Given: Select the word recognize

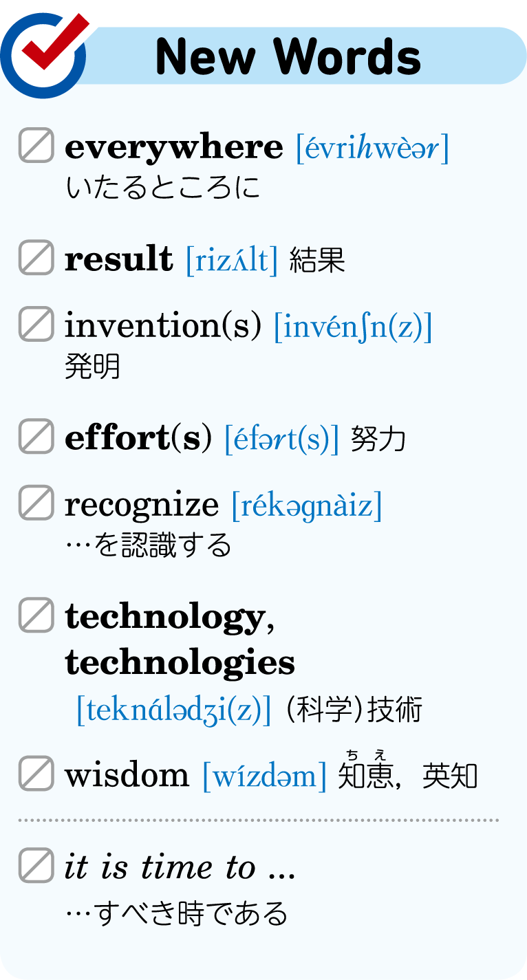Looking at the screenshot, I should (x=142, y=506).
